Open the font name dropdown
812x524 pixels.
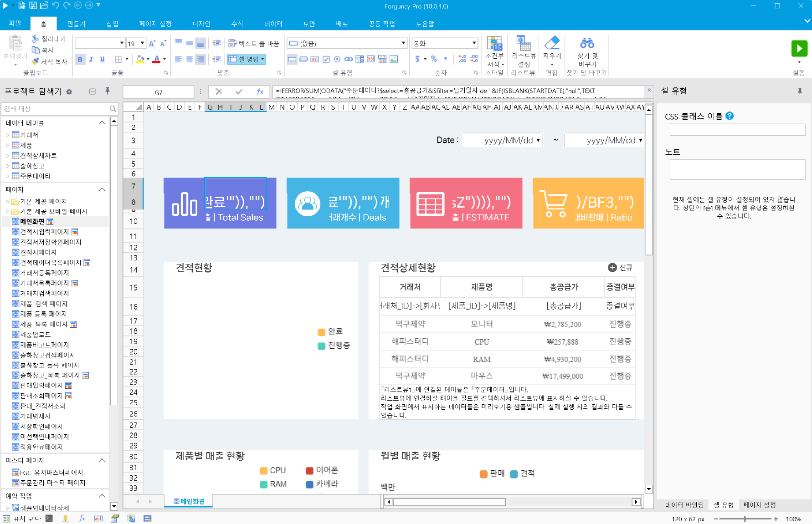coord(122,43)
